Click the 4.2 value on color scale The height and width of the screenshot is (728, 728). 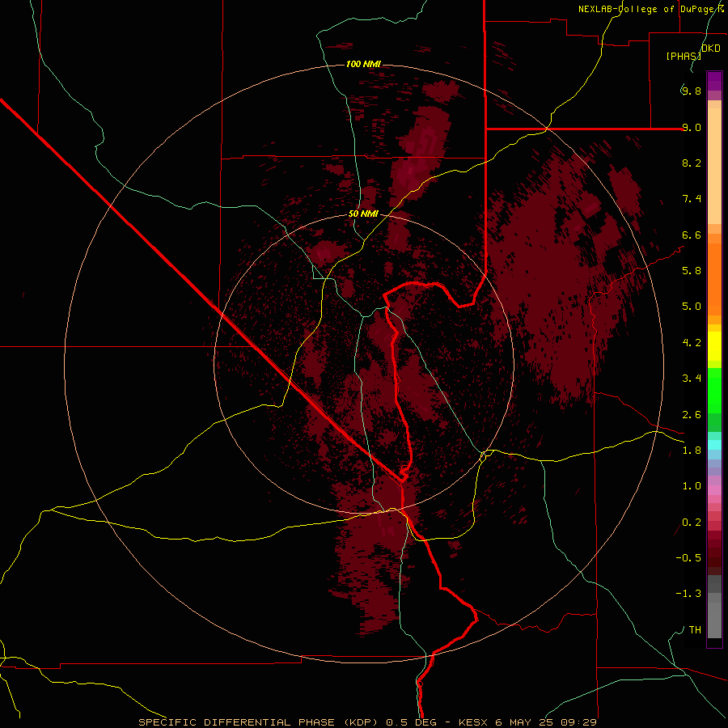coord(692,343)
